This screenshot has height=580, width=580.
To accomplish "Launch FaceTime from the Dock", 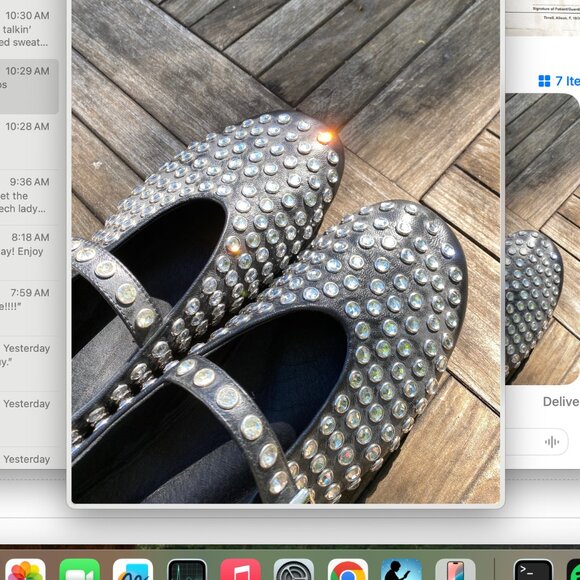I will pyautogui.click(x=80, y=570).
